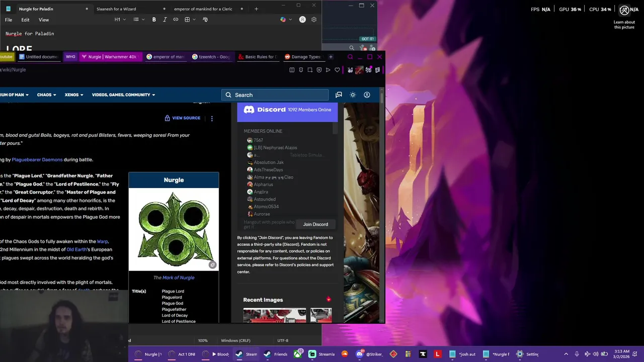Toggle italic formatting in Notepad

tap(165, 20)
